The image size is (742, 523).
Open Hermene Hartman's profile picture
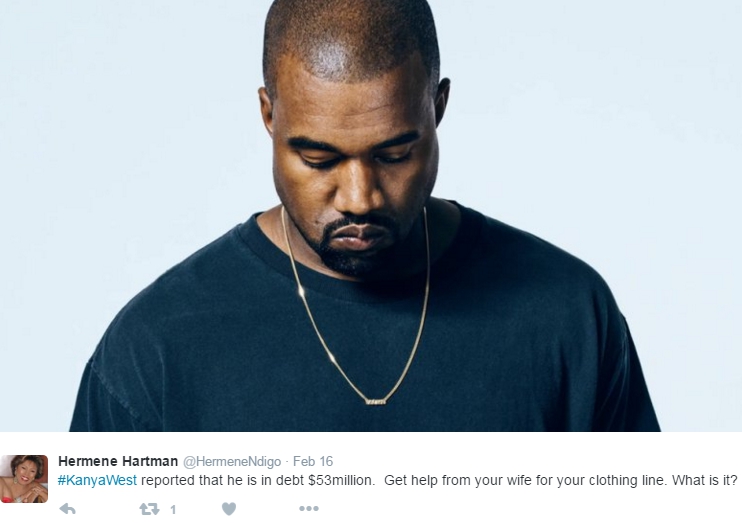pyautogui.click(x=24, y=479)
